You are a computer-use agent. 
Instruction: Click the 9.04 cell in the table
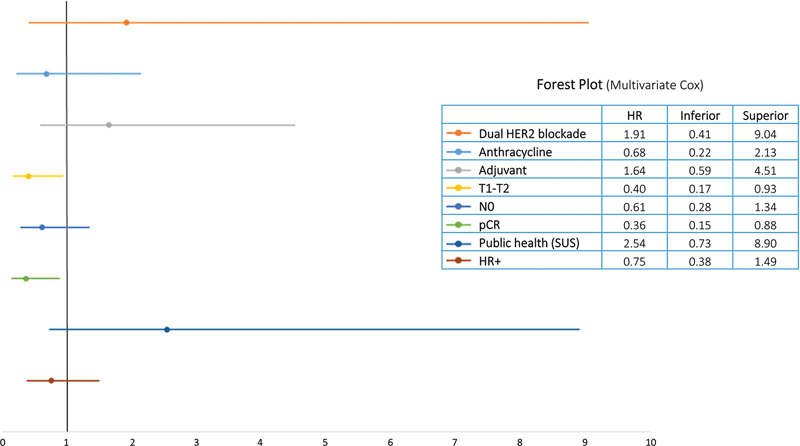[764, 133]
